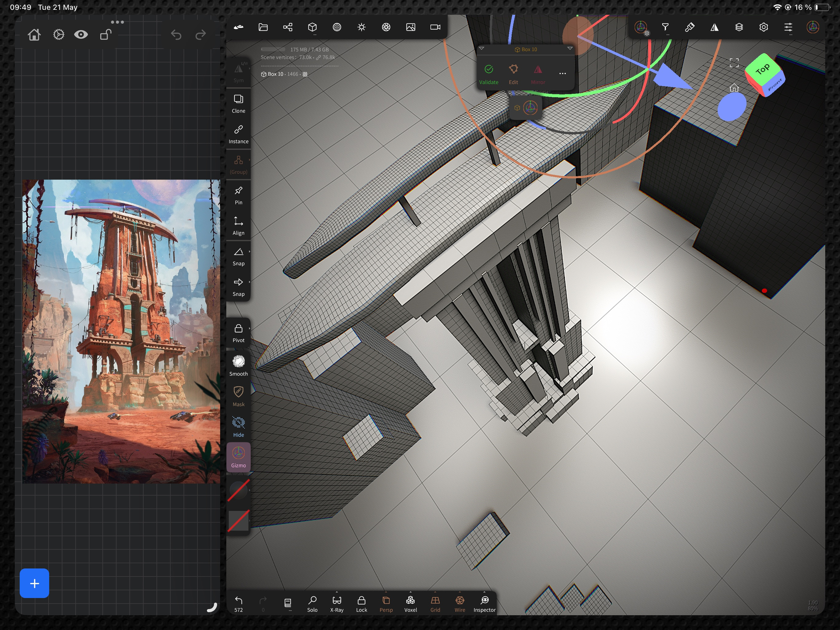The height and width of the screenshot is (630, 840).
Task: Toggle X-Ray mode
Action: (x=337, y=603)
